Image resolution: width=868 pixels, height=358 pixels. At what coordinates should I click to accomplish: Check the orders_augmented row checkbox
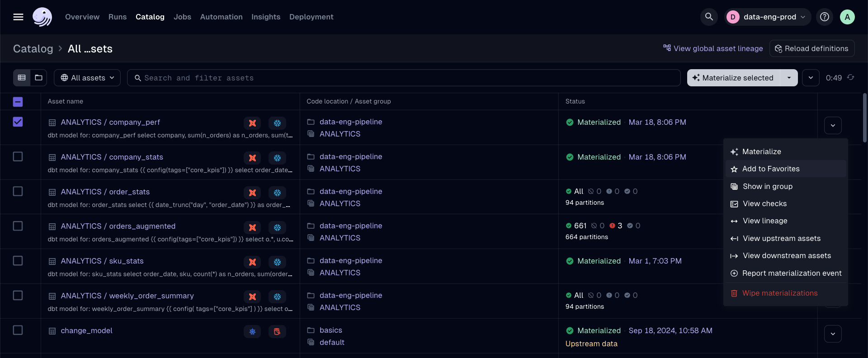pos(18,226)
